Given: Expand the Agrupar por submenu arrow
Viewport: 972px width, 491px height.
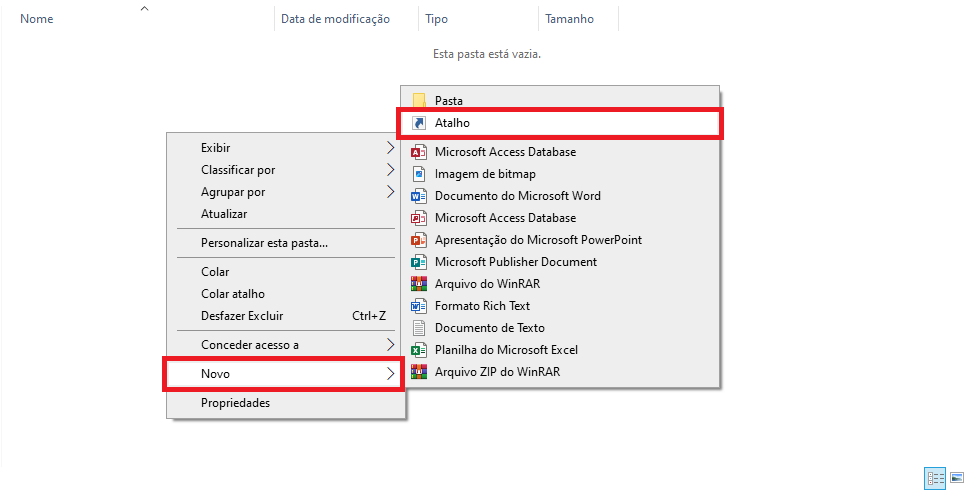Looking at the screenshot, I should click(390, 192).
